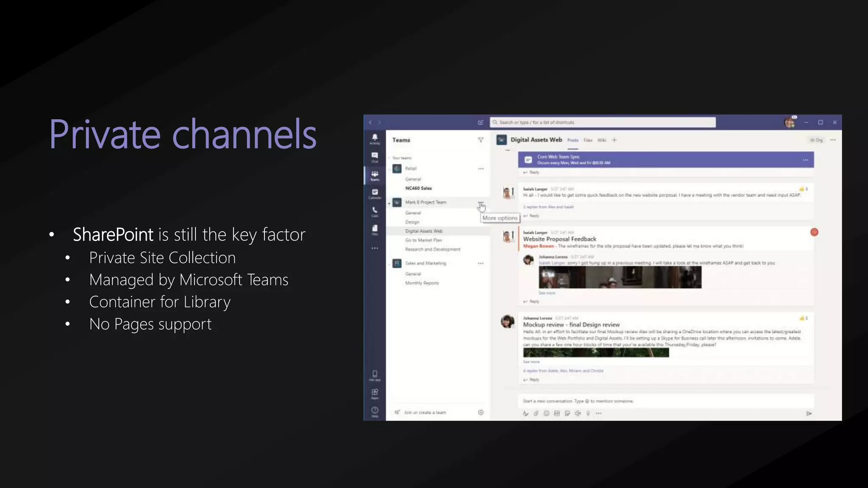The height and width of the screenshot is (488, 868).
Task: Open the GIF picker icon
Action: (556, 413)
